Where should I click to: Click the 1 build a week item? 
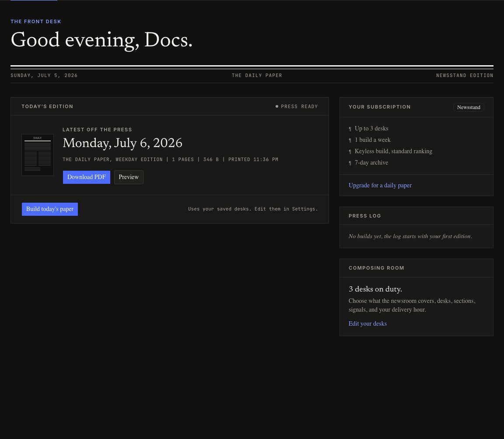[373, 140]
